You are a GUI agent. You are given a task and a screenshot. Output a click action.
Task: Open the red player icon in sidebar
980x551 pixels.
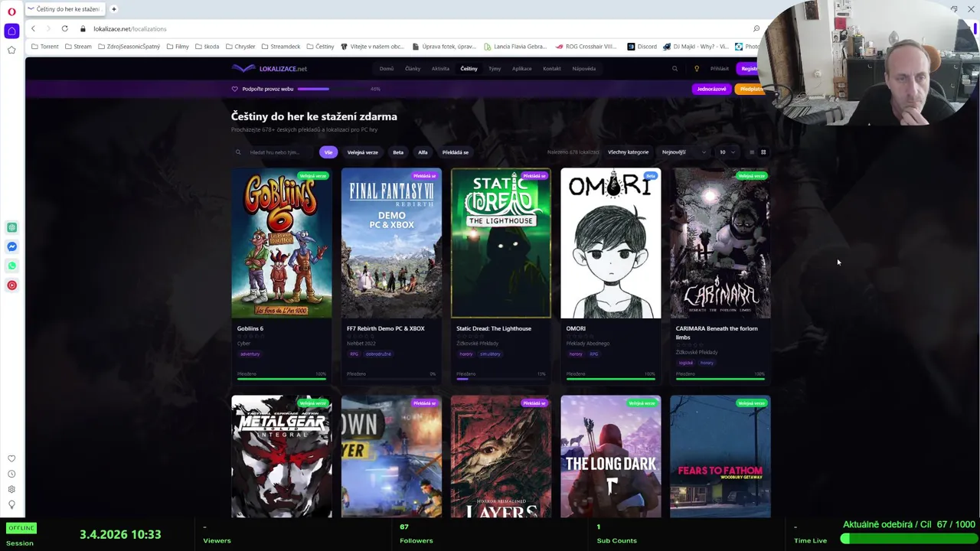tap(11, 285)
